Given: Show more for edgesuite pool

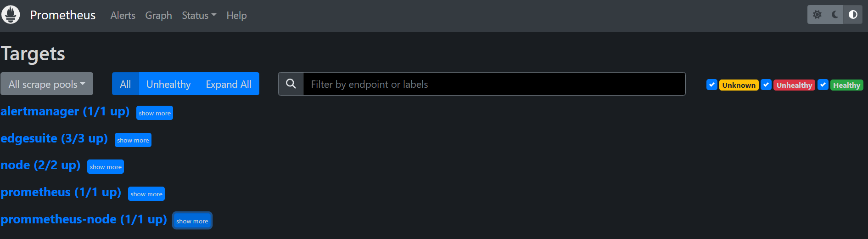Looking at the screenshot, I should tap(133, 140).
